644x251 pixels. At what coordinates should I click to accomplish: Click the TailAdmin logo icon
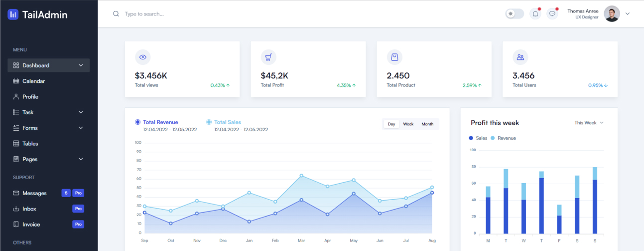coord(13,14)
